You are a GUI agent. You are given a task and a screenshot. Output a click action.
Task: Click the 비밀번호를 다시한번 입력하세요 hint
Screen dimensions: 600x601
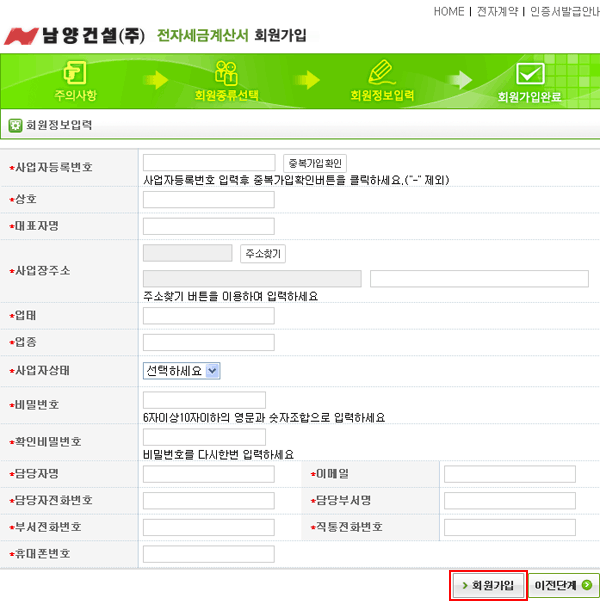(x=218, y=455)
